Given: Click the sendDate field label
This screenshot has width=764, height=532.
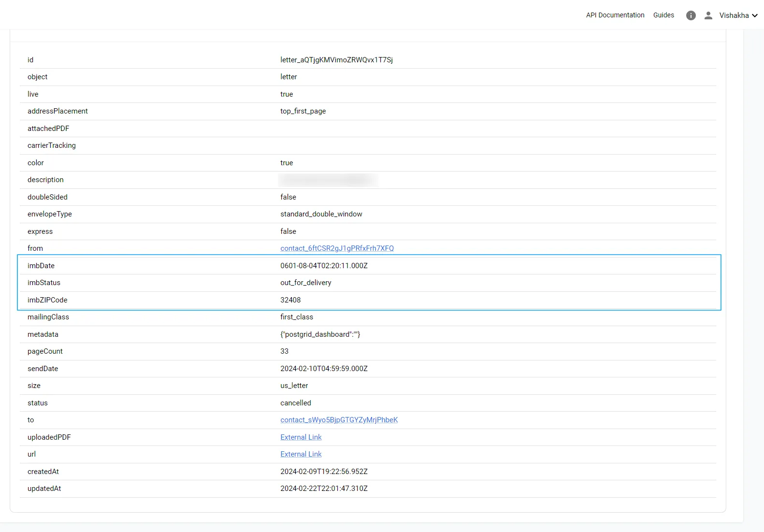Looking at the screenshot, I should (x=43, y=369).
